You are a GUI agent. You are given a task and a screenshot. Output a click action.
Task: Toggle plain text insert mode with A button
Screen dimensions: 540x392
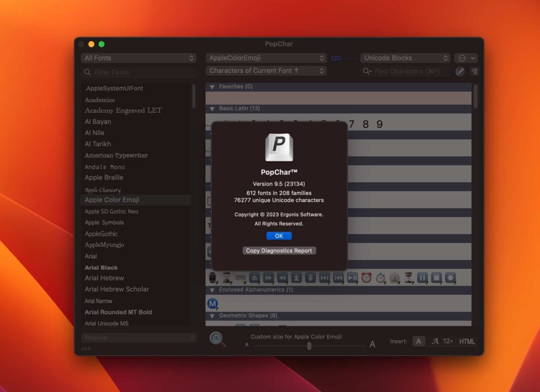pos(418,341)
